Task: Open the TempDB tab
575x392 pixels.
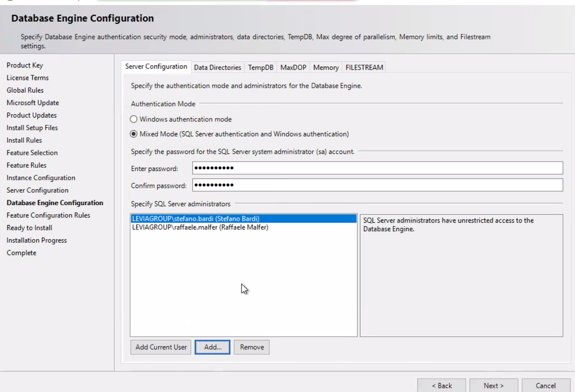Action: (x=261, y=67)
